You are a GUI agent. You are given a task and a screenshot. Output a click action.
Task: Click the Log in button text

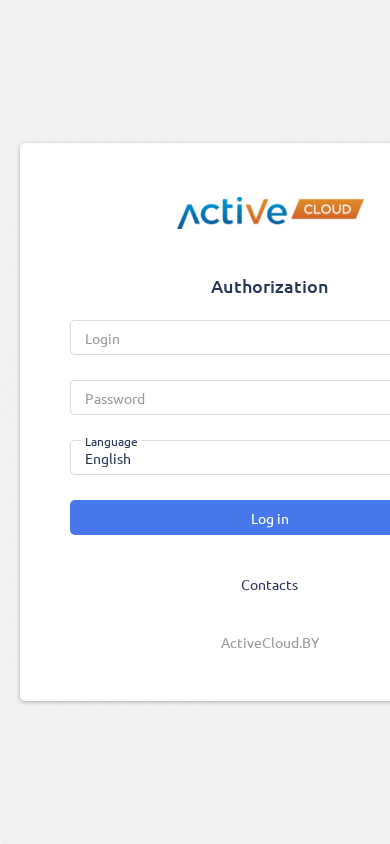[270, 519]
